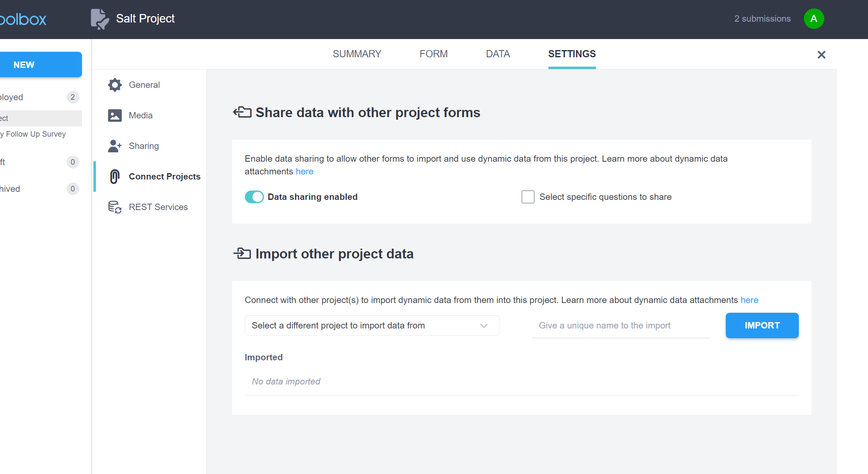
Task: Click the General gear icon
Action: pos(115,85)
